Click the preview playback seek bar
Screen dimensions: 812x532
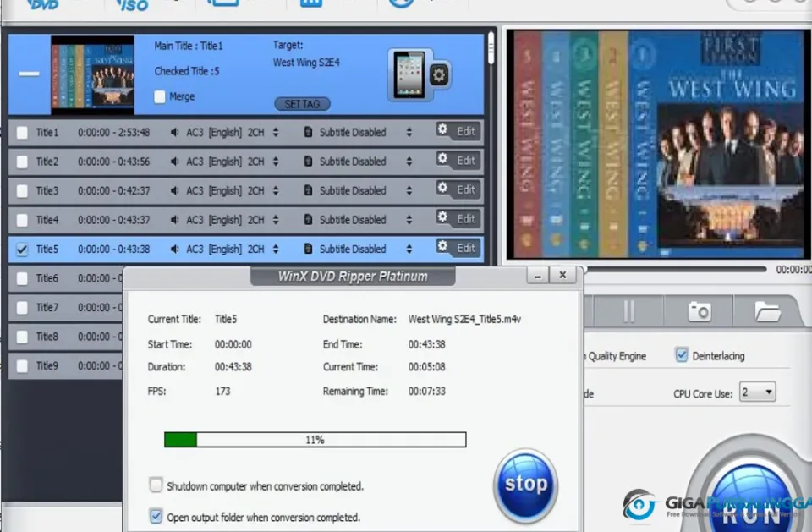coord(676,269)
